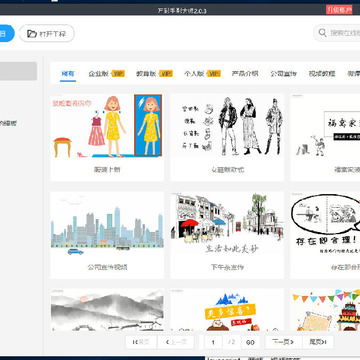Select the highlighted gray sidebar item
Image resolution: width=360 pixels, height=360 pixels.
pos(18,71)
